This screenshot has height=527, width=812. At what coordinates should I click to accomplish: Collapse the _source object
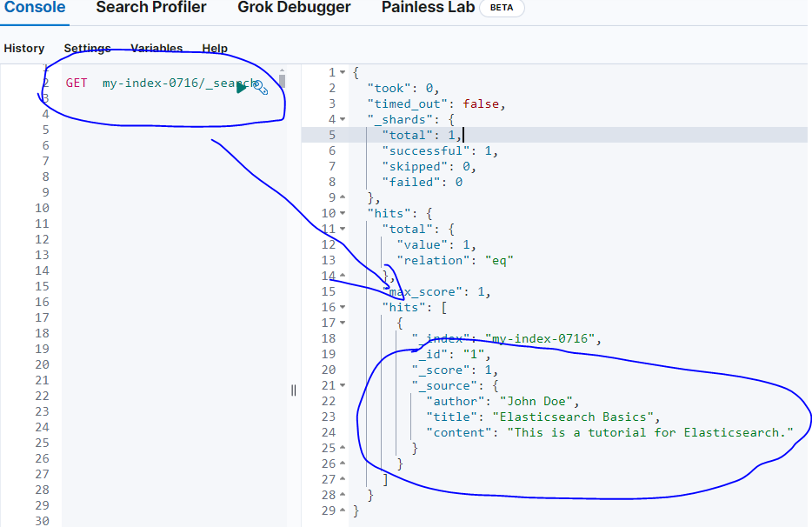[341, 385]
